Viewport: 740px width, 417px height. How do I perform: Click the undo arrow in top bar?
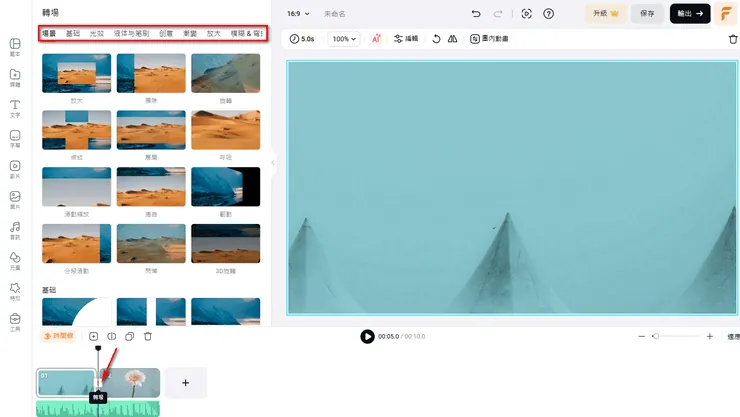pyautogui.click(x=476, y=14)
